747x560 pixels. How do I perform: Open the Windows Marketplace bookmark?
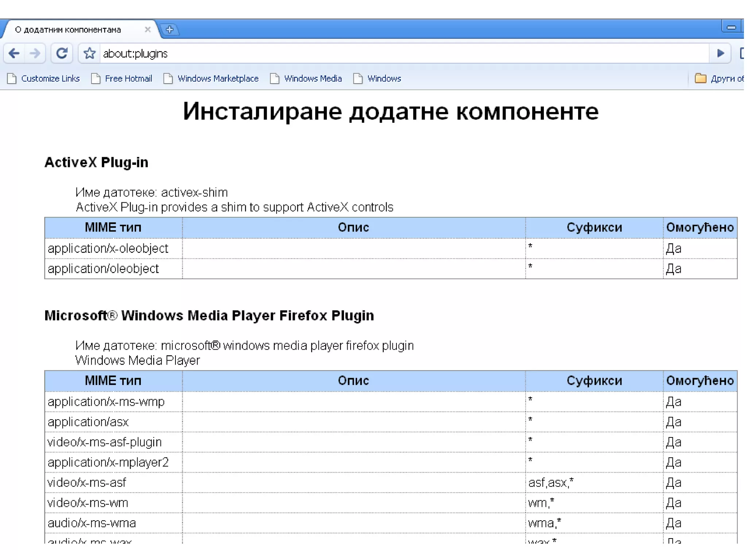pyautogui.click(x=218, y=78)
